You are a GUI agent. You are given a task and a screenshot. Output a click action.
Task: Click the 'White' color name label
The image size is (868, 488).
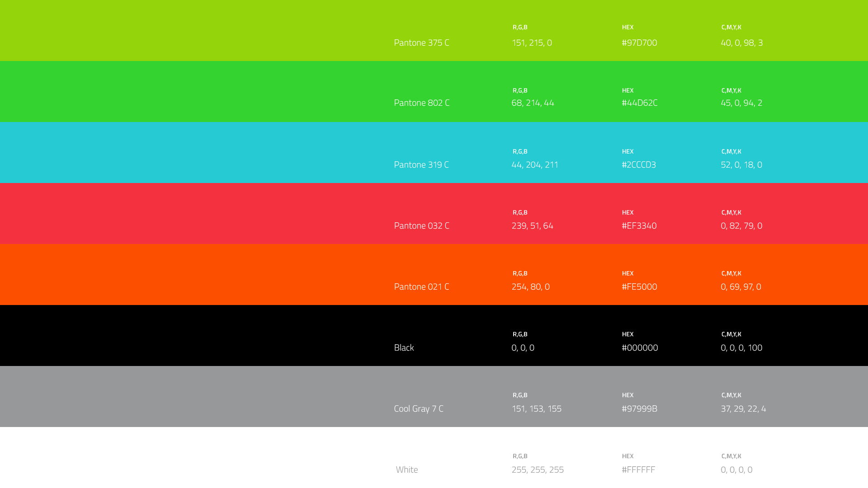406,469
